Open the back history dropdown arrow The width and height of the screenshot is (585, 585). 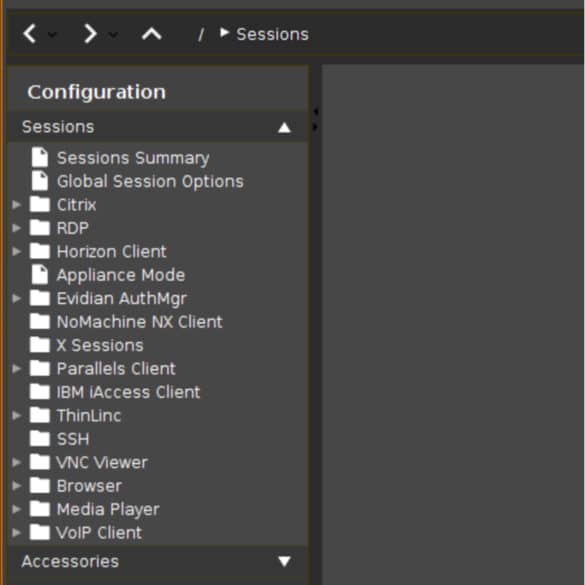tap(52, 35)
